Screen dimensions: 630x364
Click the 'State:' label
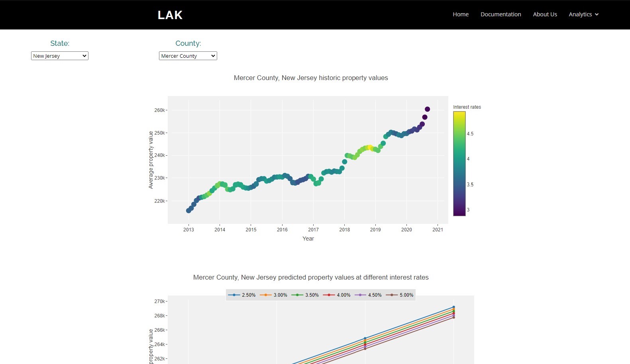tap(60, 43)
